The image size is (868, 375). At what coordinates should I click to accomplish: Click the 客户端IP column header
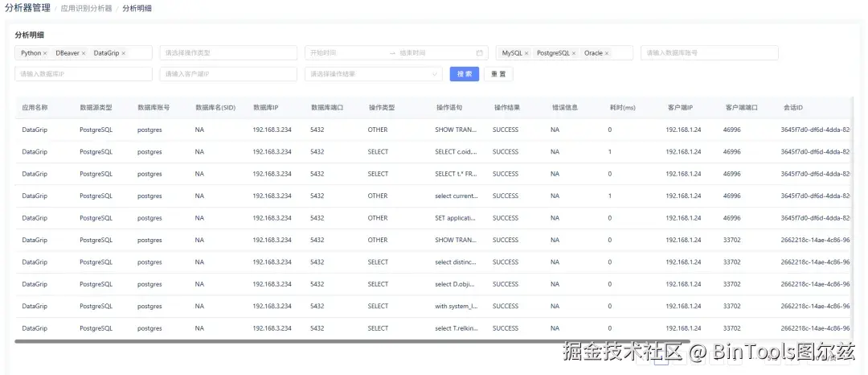679,108
